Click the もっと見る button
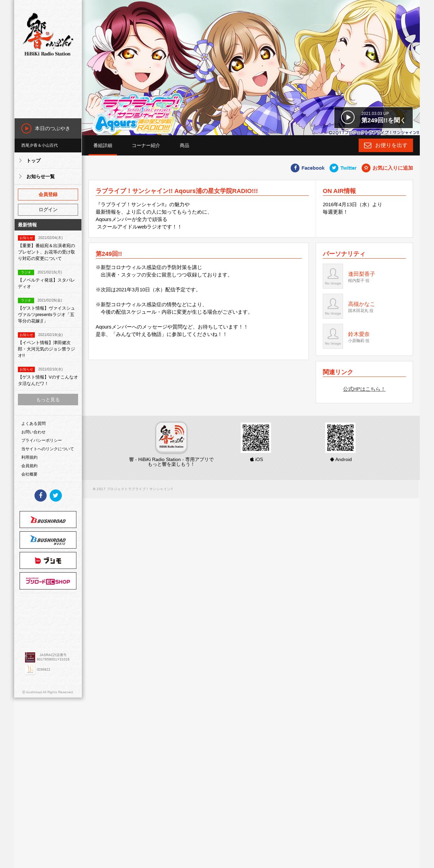 click(48, 400)
